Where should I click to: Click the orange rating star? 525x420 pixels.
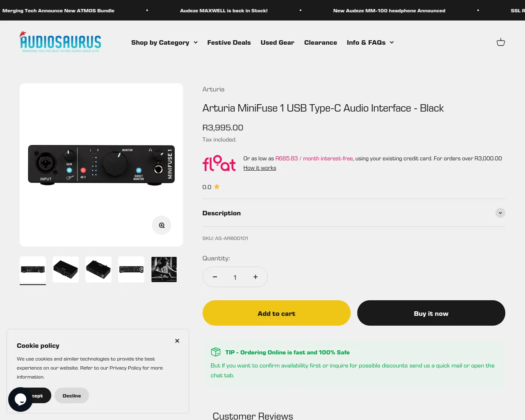click(217, 187)
